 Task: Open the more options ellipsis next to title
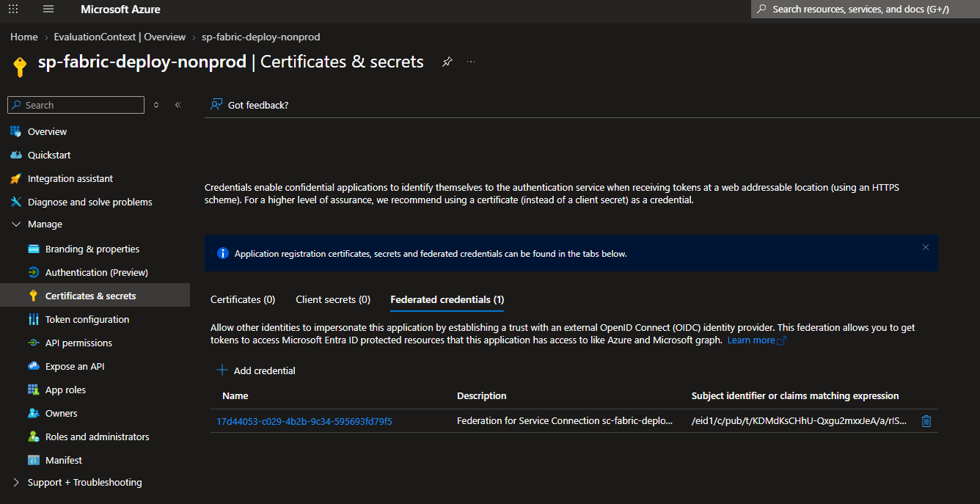[471, 62]
